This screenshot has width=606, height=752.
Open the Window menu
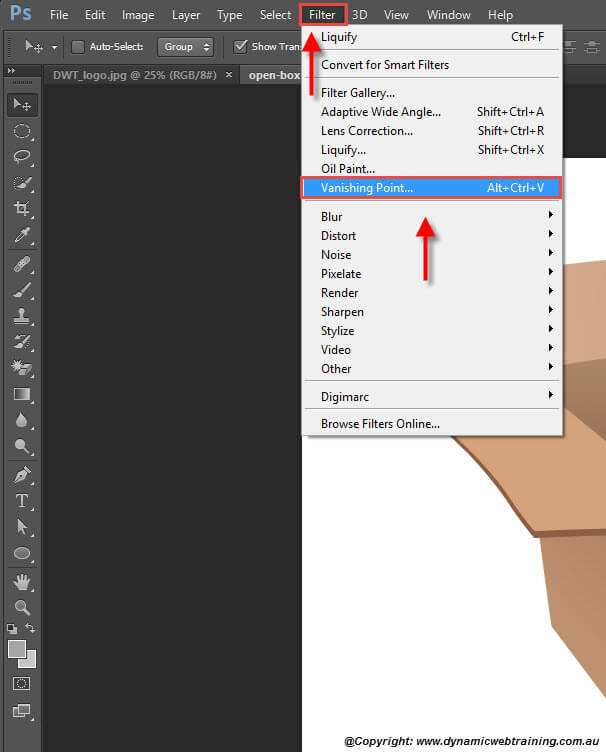tap(449, 15)
